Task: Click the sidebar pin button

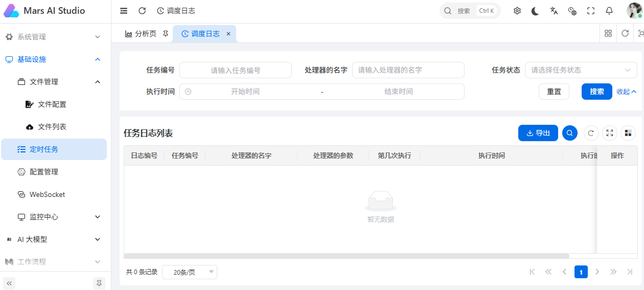Action: (x=99, y=283)
